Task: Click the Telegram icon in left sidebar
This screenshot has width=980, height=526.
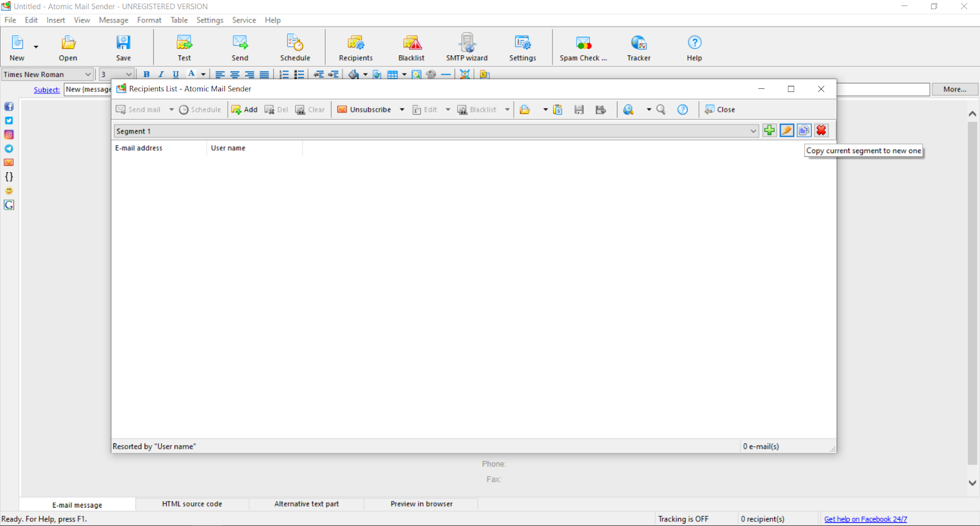Action: [9, 148]
